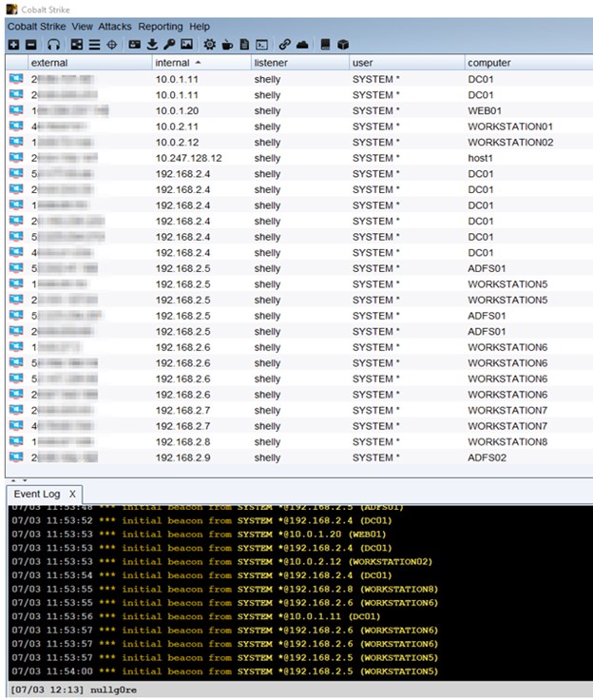Open Listeners via the headphones icon
The image size is (593, 700).
coord(53,45)
